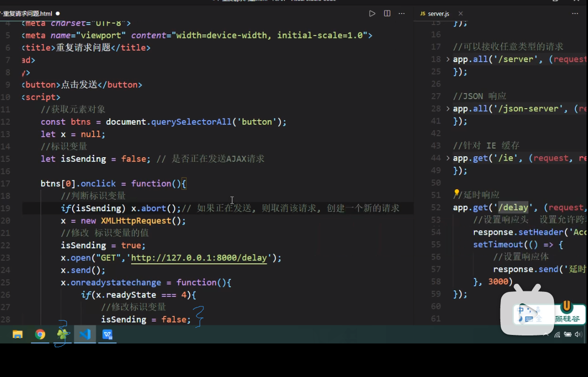This screenshot has height=377, width=588.
Task: Click the battery icon in the system tray
Action: click(568, 334)
